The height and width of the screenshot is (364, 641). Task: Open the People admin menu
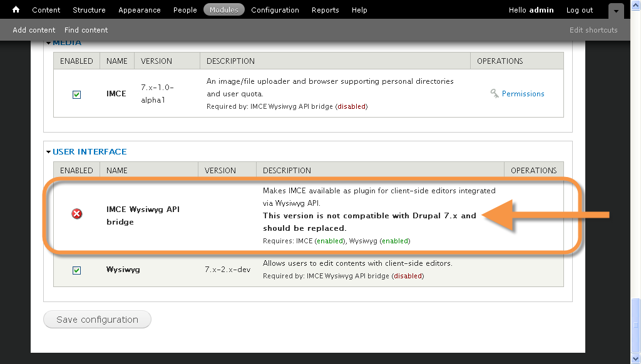185,10
